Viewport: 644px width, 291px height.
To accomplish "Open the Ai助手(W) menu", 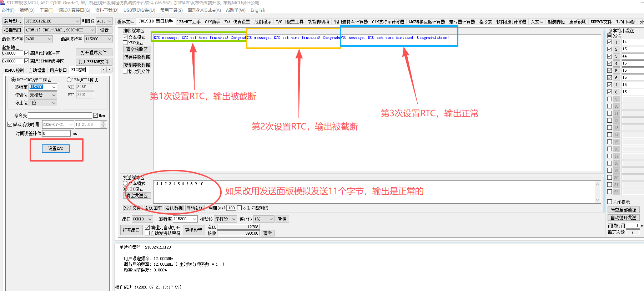I will click(x=236, y=10).
